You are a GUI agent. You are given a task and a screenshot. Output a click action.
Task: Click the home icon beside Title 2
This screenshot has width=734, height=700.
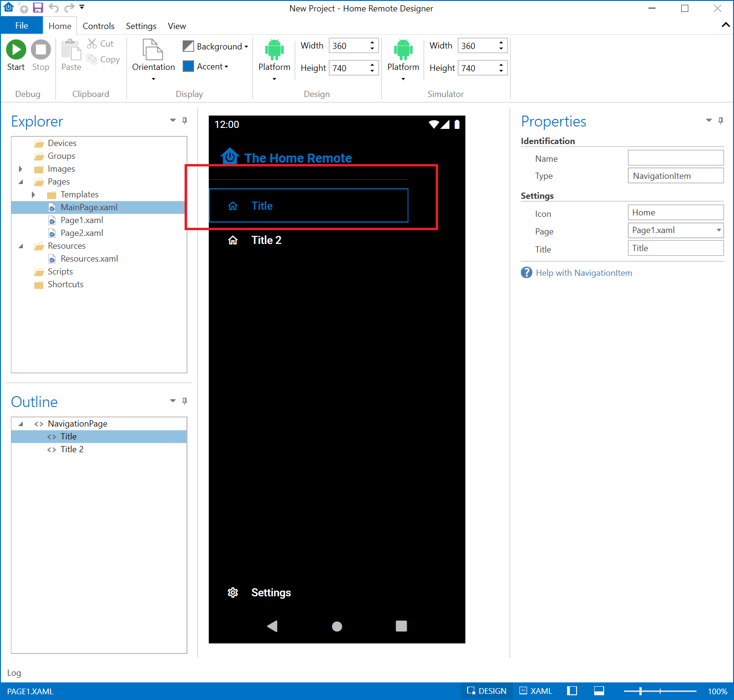pyautogui.click(x=233, y=240)
